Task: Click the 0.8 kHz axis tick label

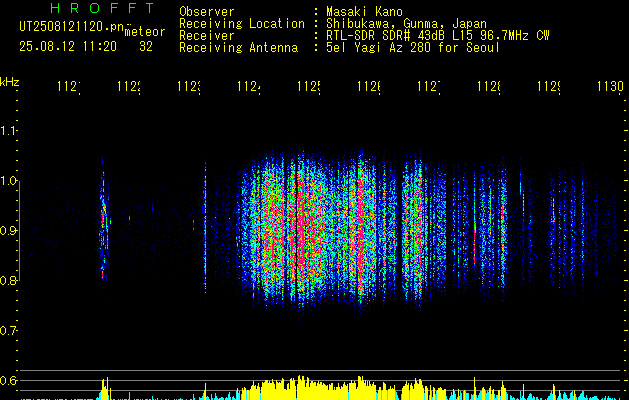Action: (8, 280)
